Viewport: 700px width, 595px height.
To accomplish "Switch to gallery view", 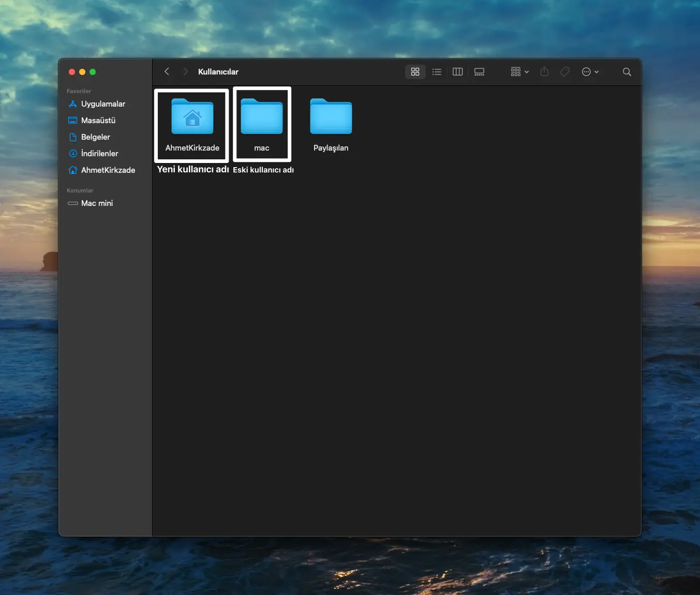I will coord(479,72).
